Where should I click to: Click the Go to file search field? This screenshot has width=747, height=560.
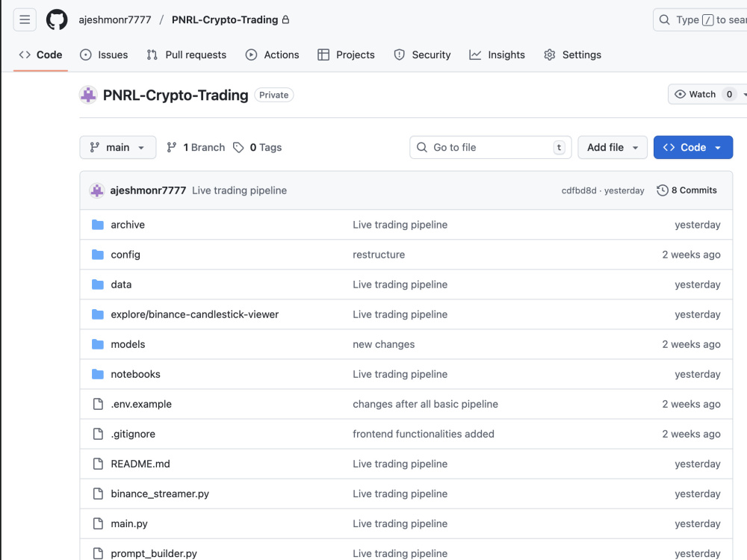(490, 148)
